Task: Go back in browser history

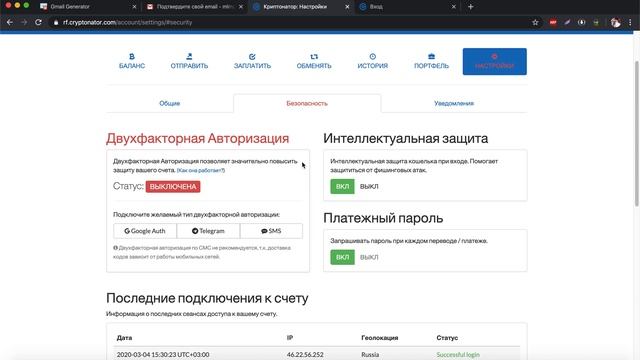Action: point(9,22)
